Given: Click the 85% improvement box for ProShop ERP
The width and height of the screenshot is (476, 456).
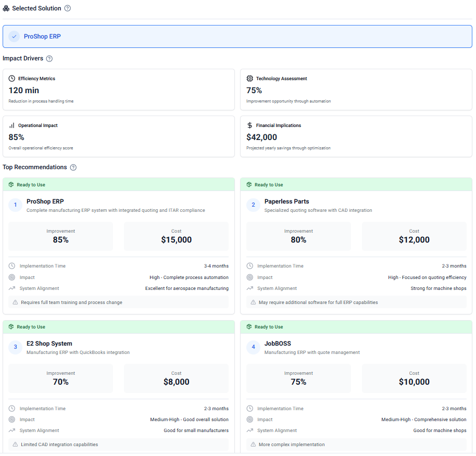Looking at the screenshot, I should (x=61, y=236).
